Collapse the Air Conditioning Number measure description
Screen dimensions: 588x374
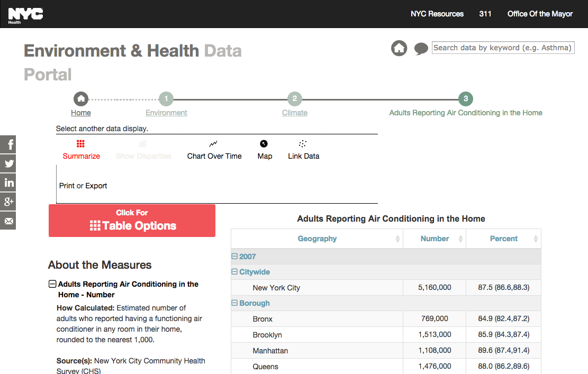coord(52,284)
